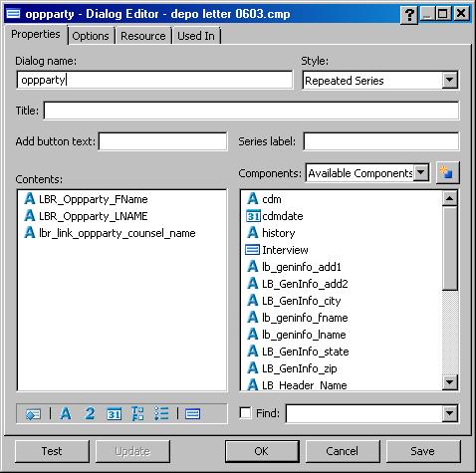This screenshot has height=473, width=476.
Task: Click the OK button
Action: click(262, 451)
